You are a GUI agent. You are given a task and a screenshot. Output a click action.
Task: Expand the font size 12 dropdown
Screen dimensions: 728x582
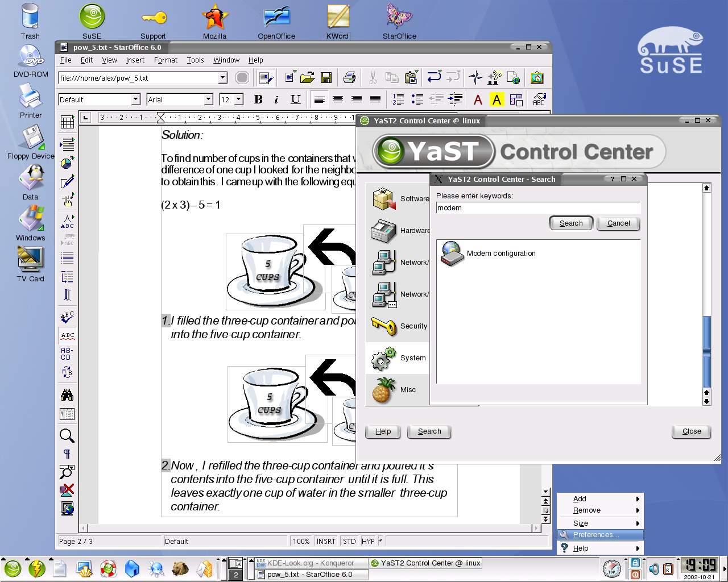pos(239,99)
